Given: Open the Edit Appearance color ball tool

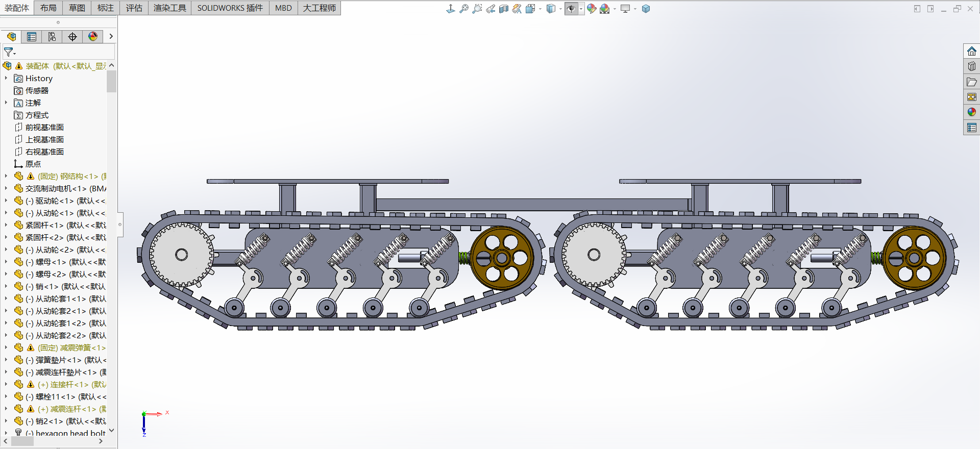Looking at the screenshot, I should tap(591, 9).
